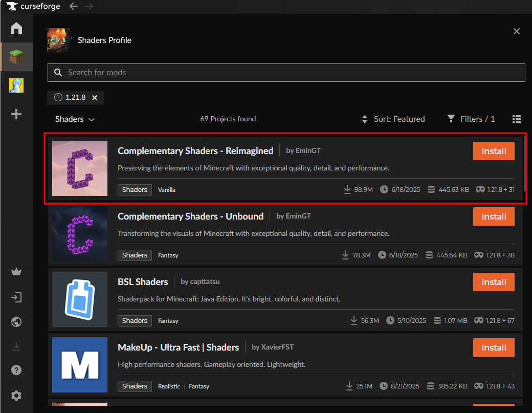The image size is (532, 413).
Task: Go to the CurseForge home icon
Action: tap(16, 28)
